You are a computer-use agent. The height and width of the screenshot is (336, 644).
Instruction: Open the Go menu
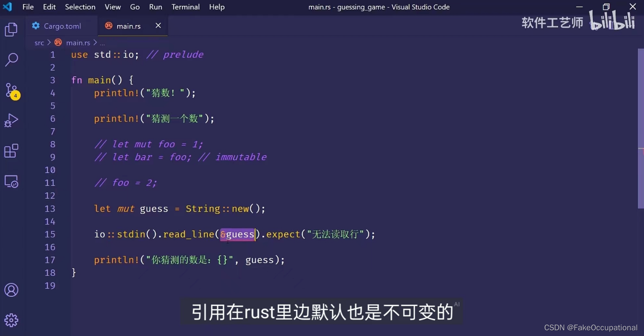click(135, 7)
